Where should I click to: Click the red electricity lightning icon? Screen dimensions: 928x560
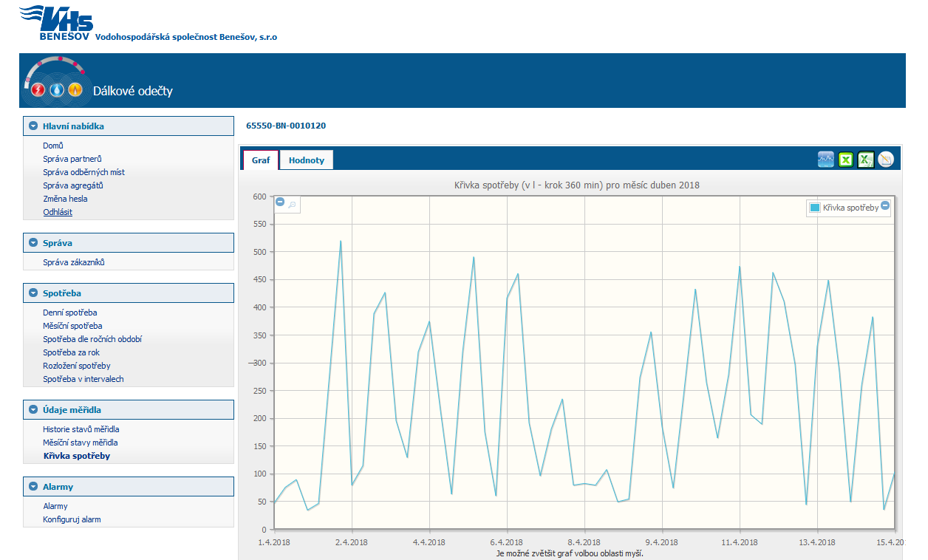point(38,90)
